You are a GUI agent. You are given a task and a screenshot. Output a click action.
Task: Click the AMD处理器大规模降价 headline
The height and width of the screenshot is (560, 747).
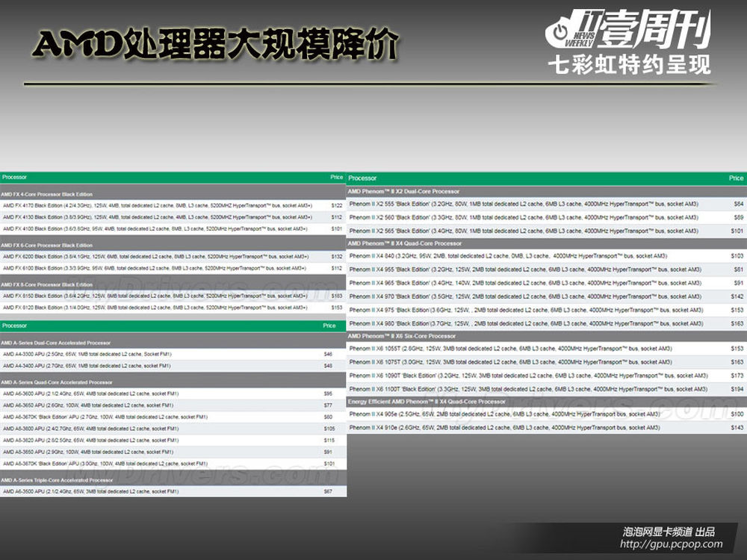pyautogui.click(x=215, y=45)
